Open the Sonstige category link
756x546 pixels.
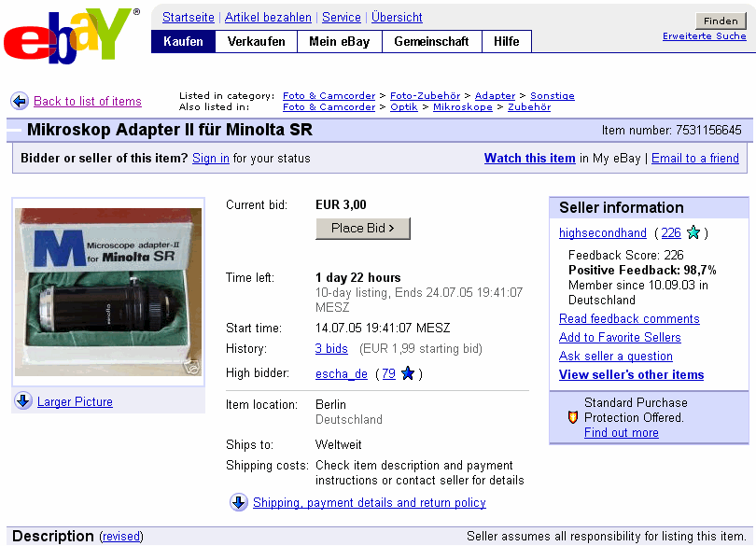pos(553,95)
